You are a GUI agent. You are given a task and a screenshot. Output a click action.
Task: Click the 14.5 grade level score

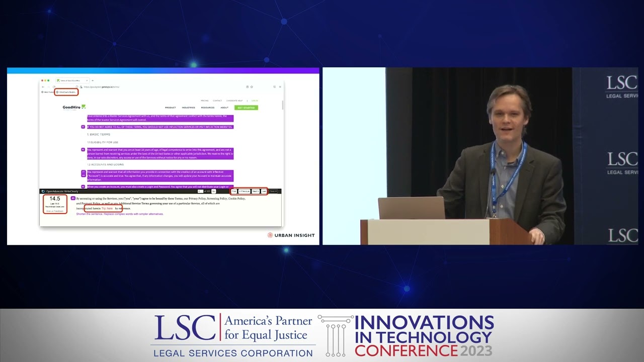(x=55, y=199)
